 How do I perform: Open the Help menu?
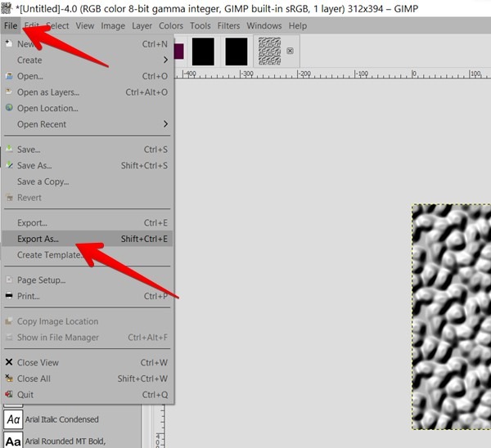298,25
